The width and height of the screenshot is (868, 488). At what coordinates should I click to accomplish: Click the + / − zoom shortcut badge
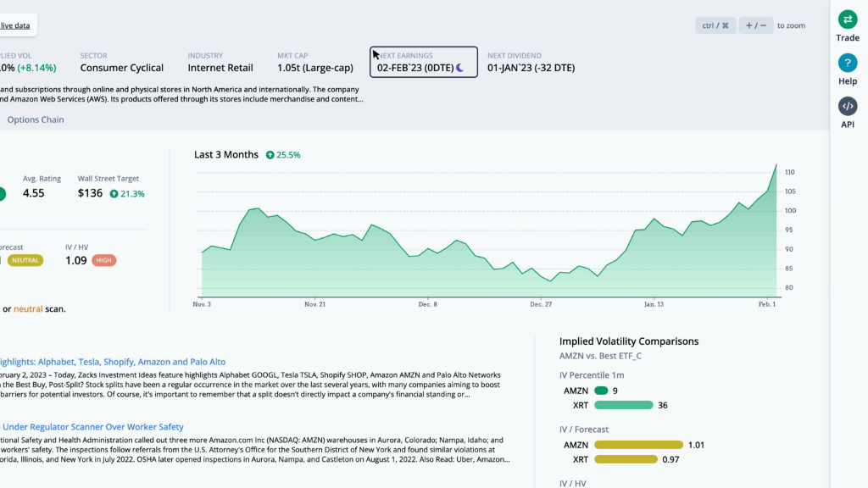pos(755,25)
